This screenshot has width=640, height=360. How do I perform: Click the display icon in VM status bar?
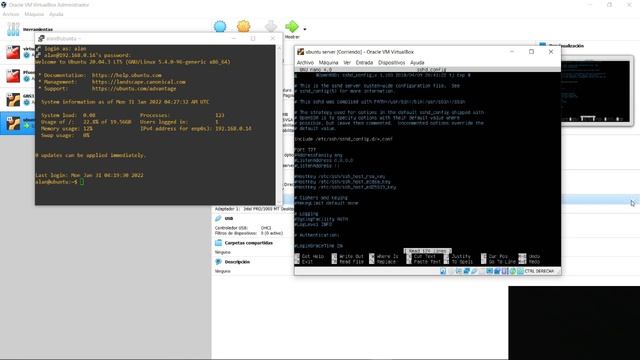489,271
